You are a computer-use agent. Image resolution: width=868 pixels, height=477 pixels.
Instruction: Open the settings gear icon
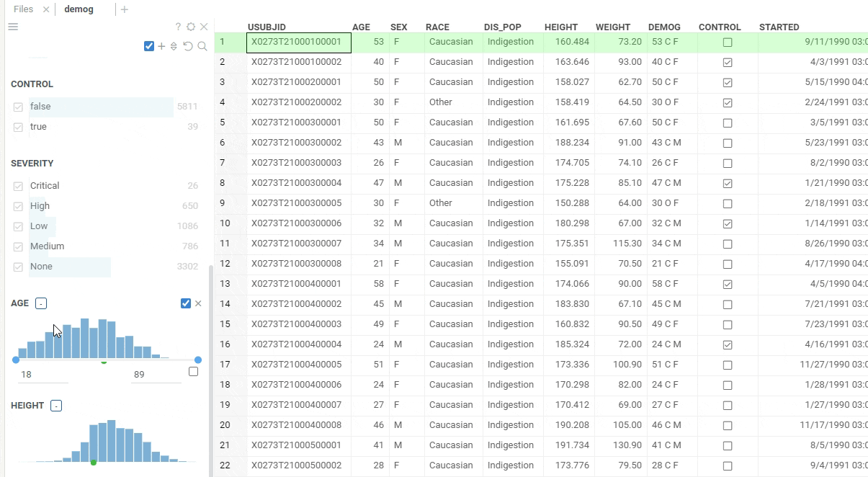pos(190,26)
